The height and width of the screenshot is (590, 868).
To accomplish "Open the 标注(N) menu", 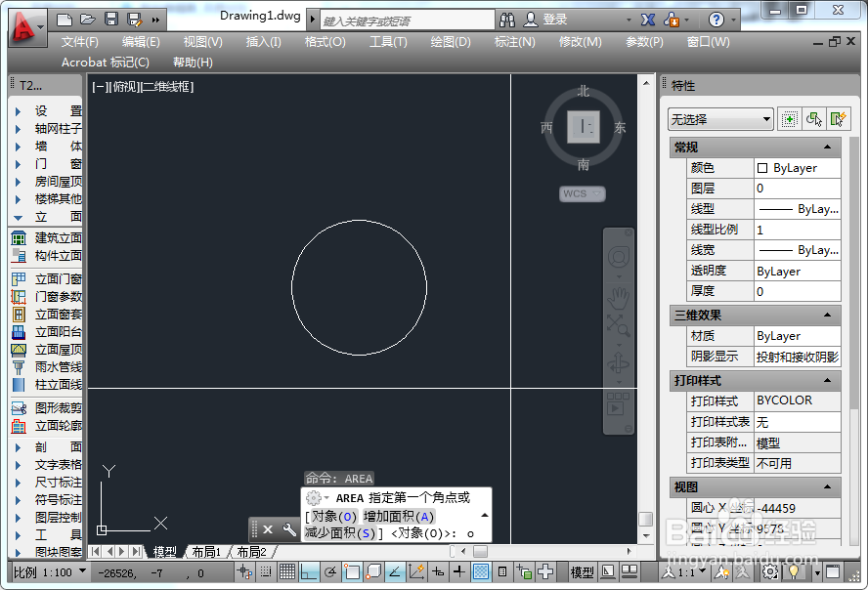I will pos(515,42).
